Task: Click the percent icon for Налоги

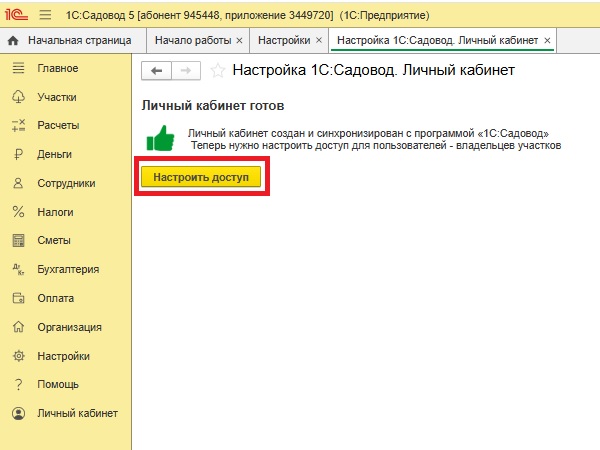Action: [18, 212]
